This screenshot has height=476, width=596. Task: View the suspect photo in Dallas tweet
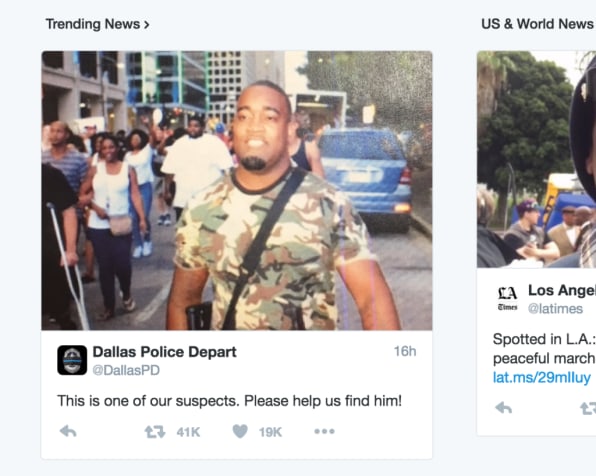coord(237,190)
